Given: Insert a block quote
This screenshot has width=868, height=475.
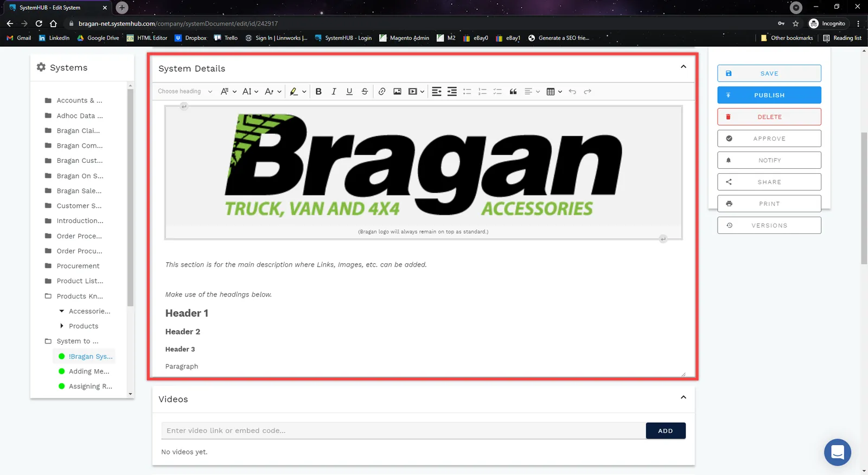Looking at the screenshot, I should pyautogui.click(x=513, y=91).
